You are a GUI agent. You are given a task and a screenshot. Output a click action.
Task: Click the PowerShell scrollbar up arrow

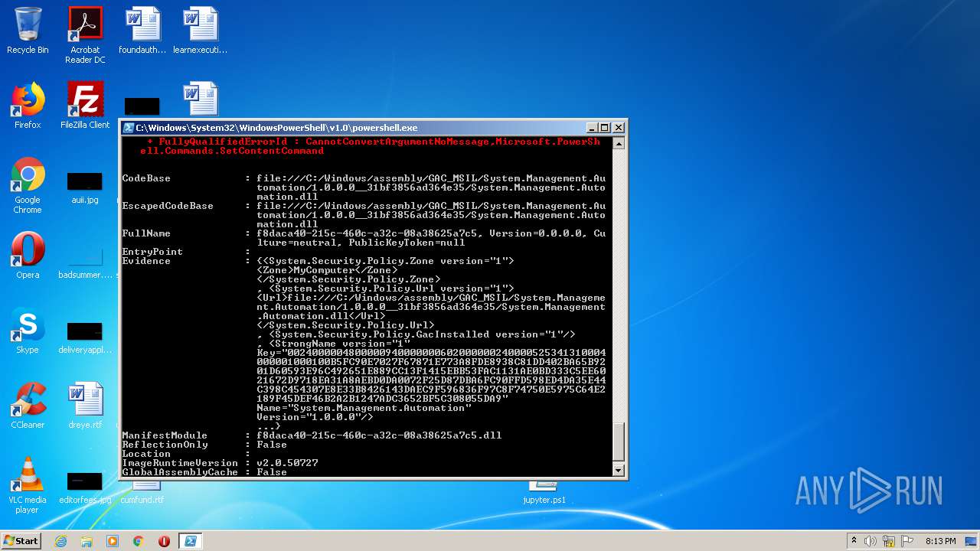point(619,143)
